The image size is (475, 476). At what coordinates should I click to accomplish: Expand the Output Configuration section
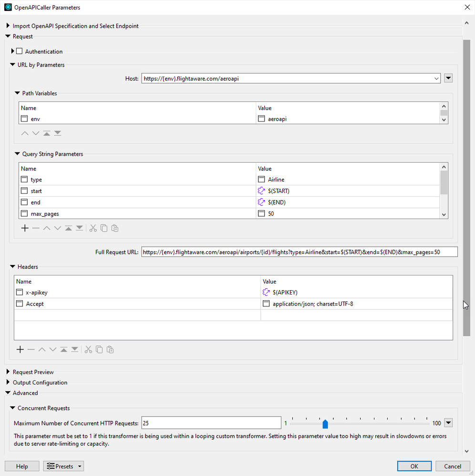click(x=8, y=383)
